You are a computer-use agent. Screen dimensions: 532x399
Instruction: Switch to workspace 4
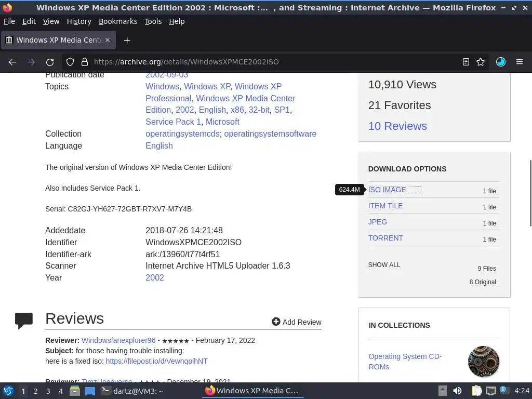point(61,391)
